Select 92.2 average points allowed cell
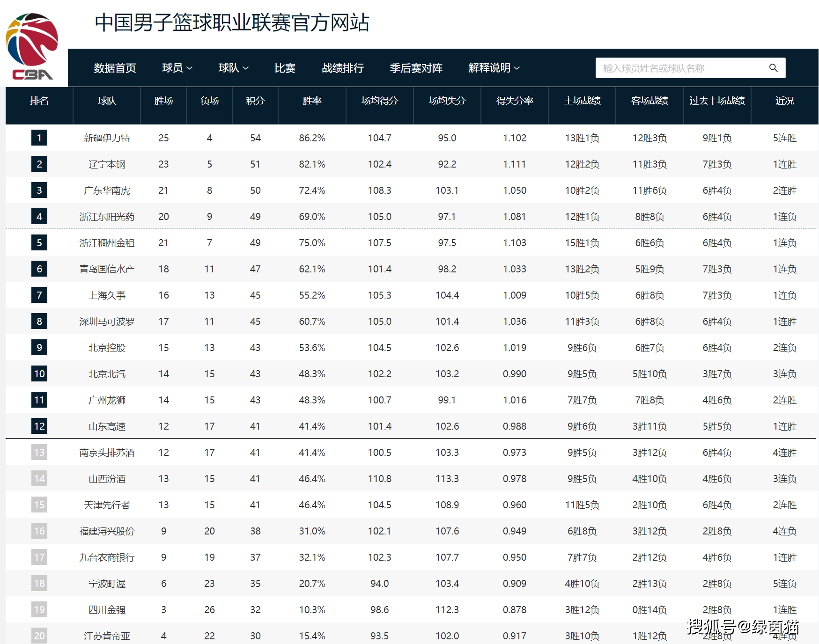Image resolution: width=819 pixels, height=644 pixels. (x=447, y=164)
